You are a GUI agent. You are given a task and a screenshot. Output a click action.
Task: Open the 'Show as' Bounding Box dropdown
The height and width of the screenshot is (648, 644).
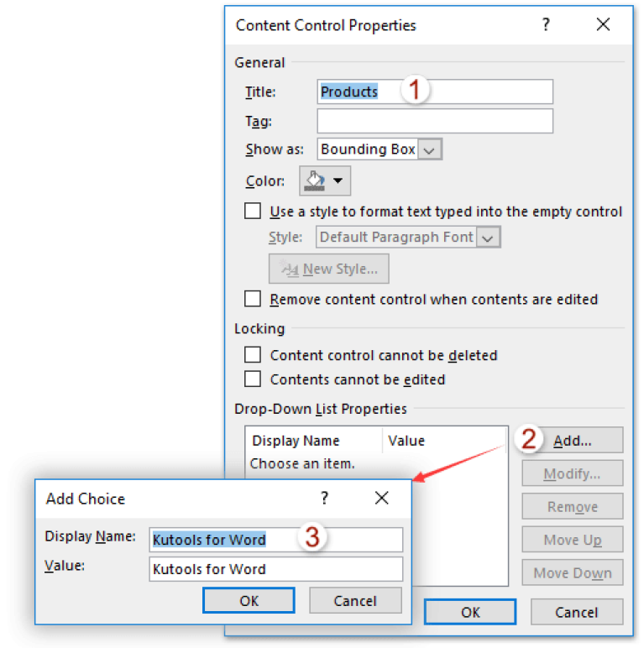(x=430, y=149)
